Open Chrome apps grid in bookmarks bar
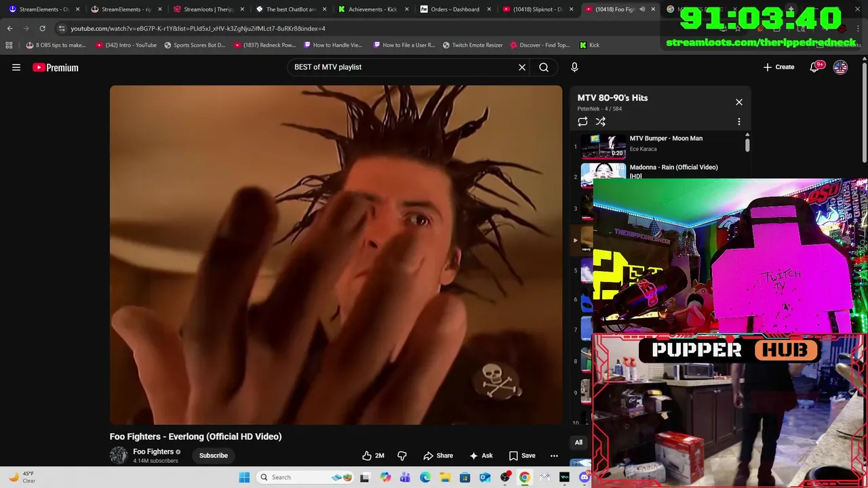868x488 pixels. point(9,45)
